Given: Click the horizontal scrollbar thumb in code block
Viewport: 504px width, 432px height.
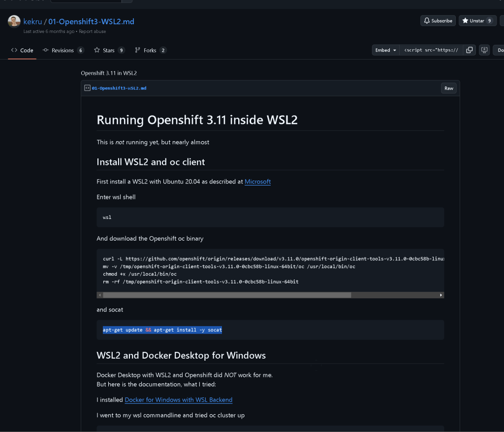Looking at the screenshot, I should (x=227, y=295).
